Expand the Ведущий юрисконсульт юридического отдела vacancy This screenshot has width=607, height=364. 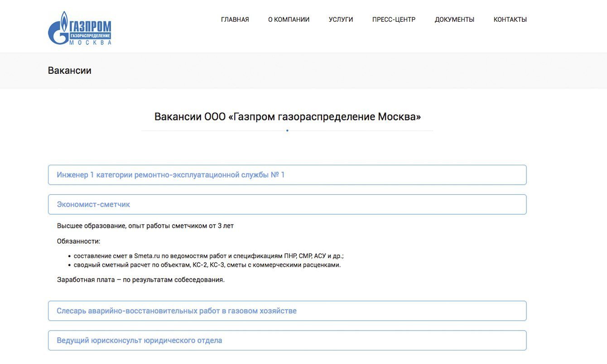(x=287, y=340)
